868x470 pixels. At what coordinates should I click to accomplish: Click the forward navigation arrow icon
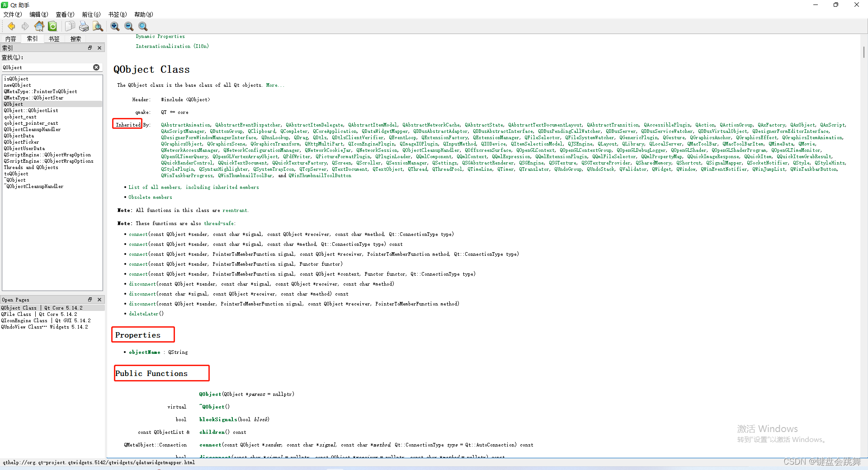pyautogui.click(x=25, y=26)
